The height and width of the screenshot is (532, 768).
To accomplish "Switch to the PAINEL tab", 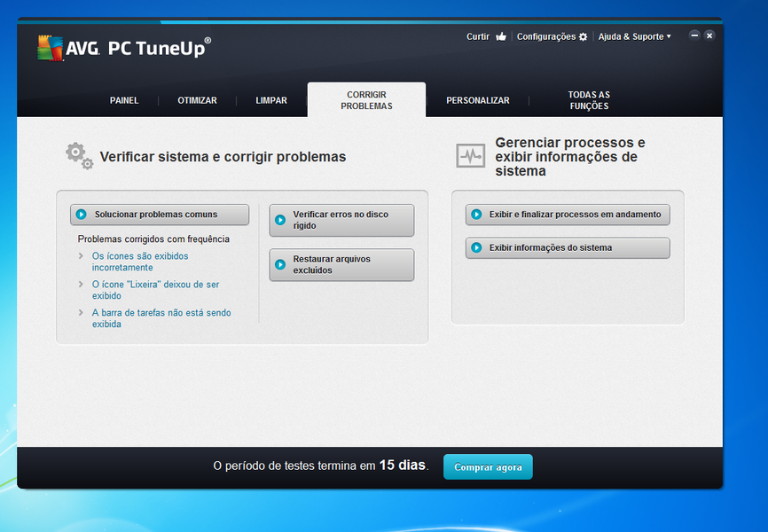I will click(124, 100).
